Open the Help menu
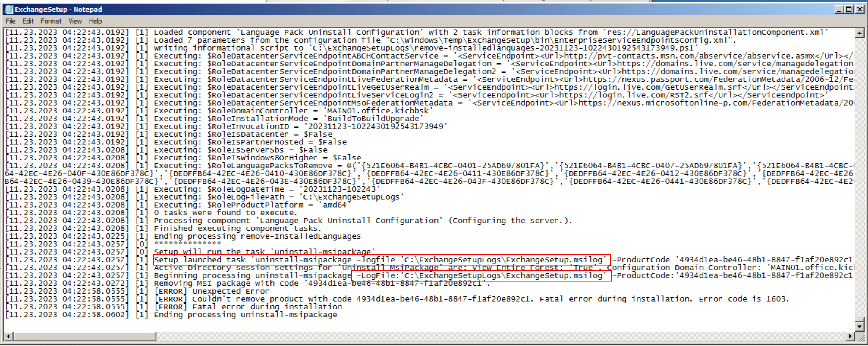The image size is (868, 346). (x=95, y=21)
